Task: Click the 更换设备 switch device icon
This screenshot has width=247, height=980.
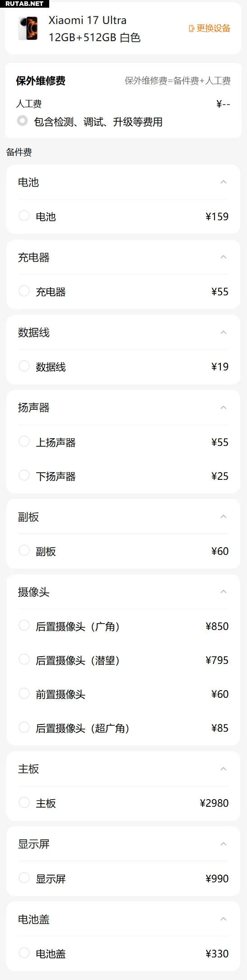Action: [191, 28]
